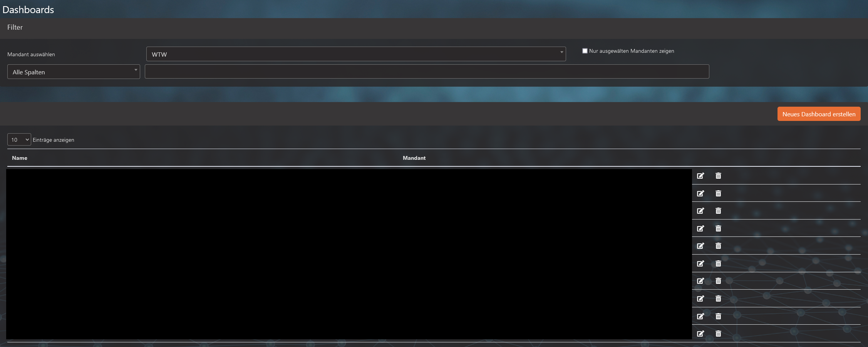Sort table by the Name column header

(20, 158)
